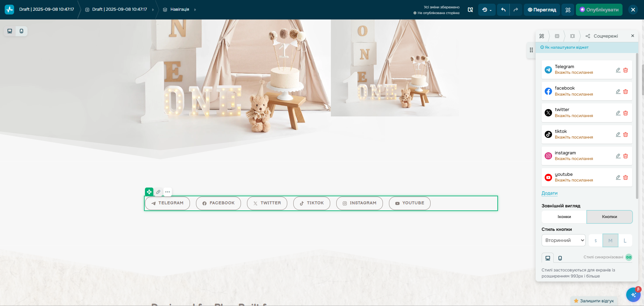This screenshot has height=306, width=644.
Task: Switch canvas to mobile view
Action: (x=21, y=31)
